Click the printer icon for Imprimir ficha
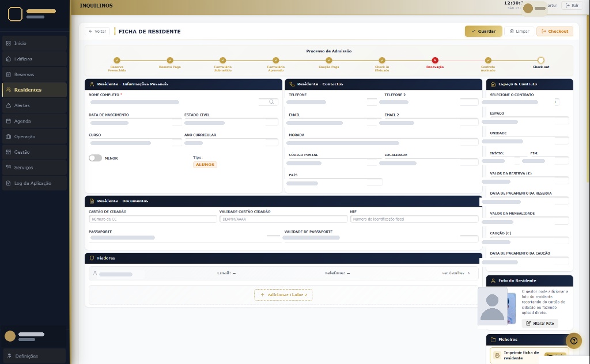The image size is (590, 364). [497, 355]
